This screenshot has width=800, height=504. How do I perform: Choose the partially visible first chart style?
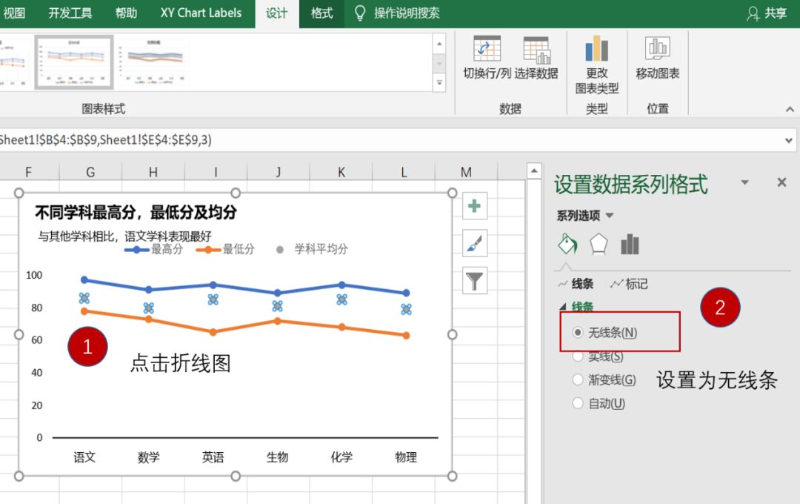(14, 62)
